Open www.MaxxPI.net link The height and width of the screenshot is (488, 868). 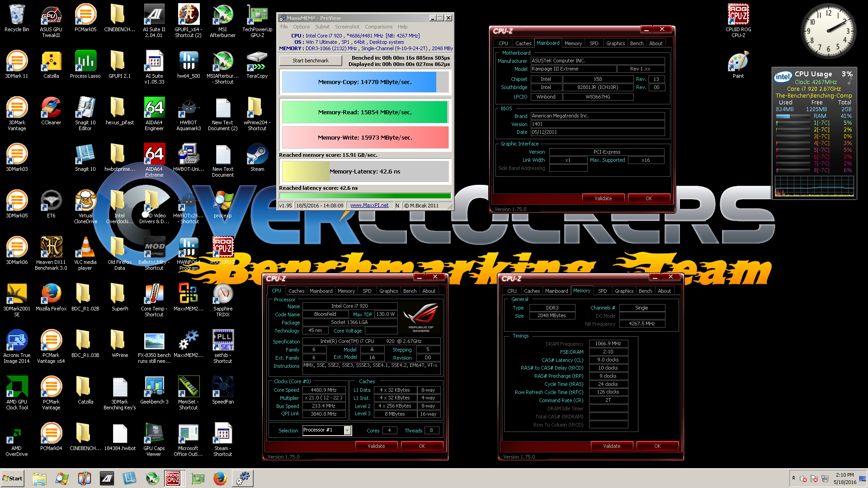point(369,205)
